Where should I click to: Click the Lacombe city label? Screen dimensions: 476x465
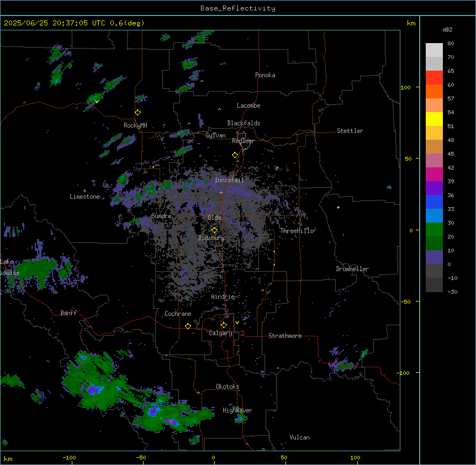[x=248, y=105]
